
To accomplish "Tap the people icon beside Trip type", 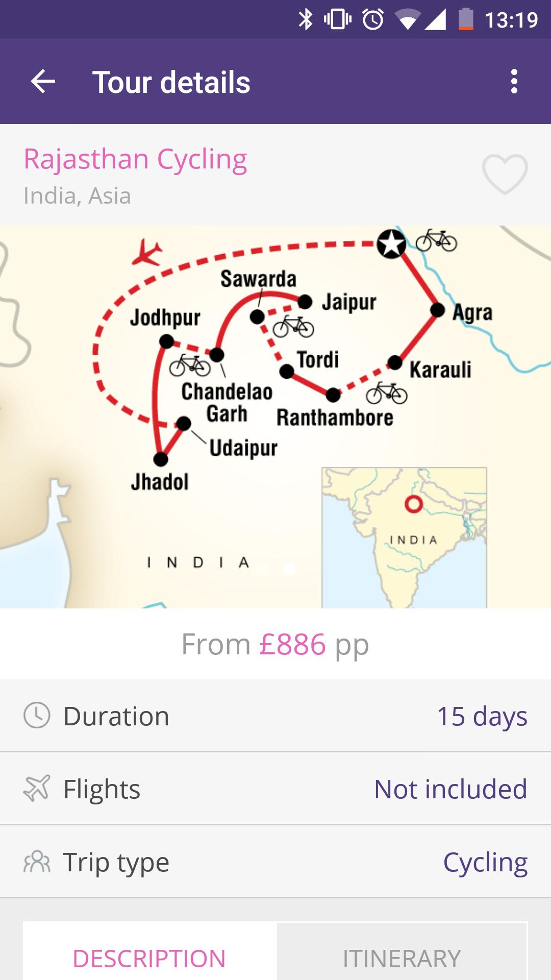I will pyautogui.click(x=37, y=862).
